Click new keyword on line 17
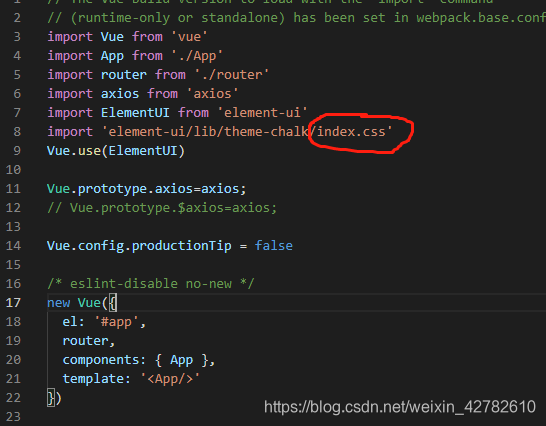 click(x=58, y=303)
